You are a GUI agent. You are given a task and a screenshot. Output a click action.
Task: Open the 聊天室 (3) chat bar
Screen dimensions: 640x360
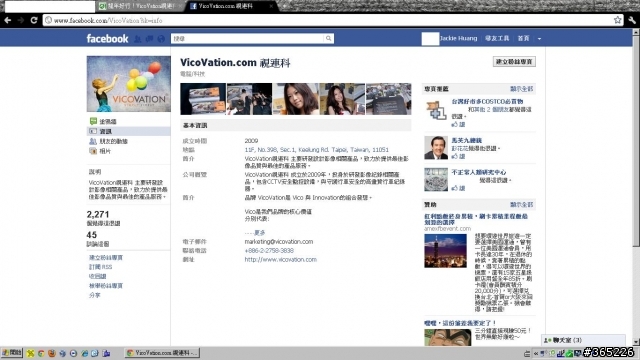[583, 340]
